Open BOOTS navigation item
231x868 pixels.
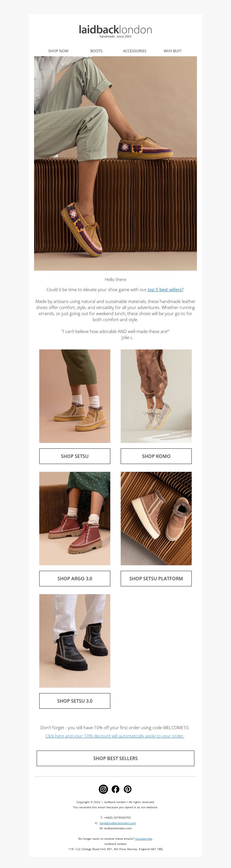click(x=96, y=51)
